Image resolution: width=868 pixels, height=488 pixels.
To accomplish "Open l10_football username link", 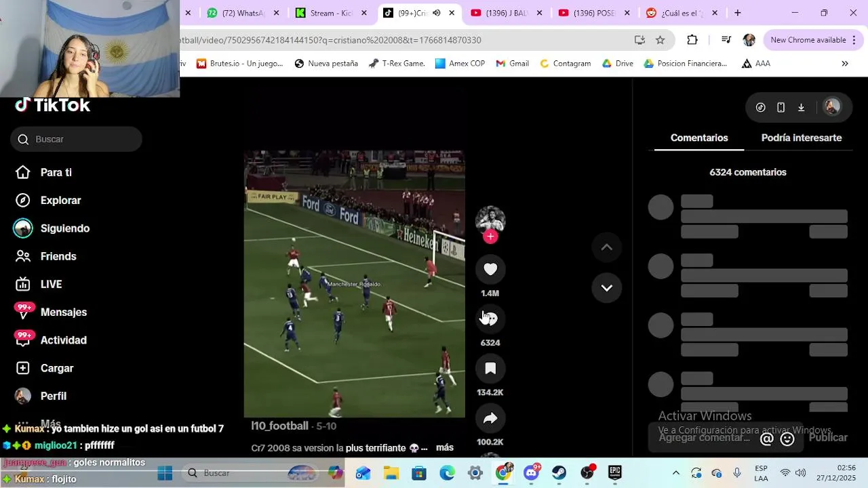I will coord(279,426).
